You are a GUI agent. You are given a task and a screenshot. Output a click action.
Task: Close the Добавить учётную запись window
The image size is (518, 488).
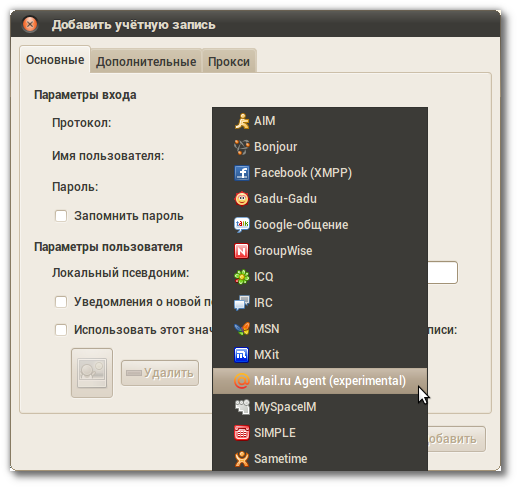pyautogui.click(x=30, y=24)
